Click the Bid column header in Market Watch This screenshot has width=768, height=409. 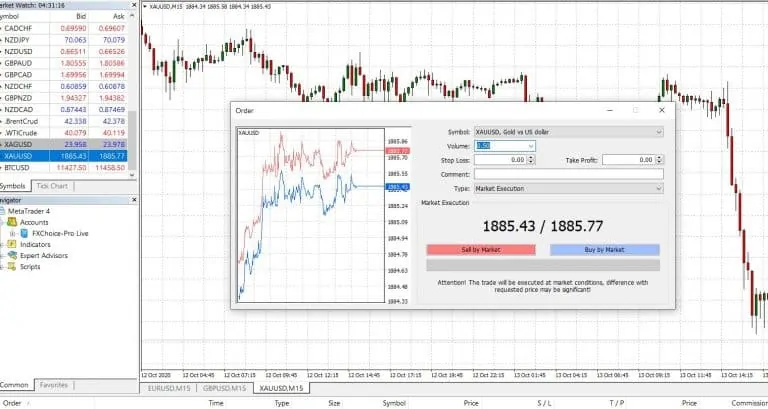coord(81,17)
